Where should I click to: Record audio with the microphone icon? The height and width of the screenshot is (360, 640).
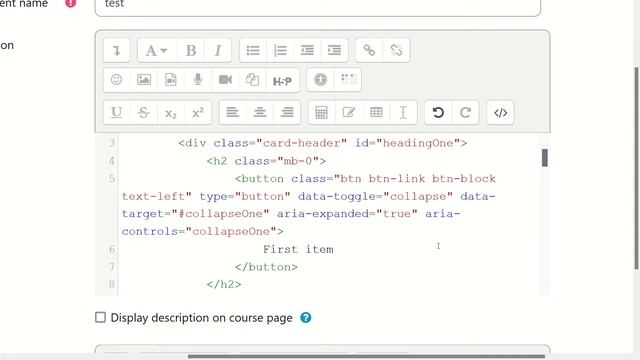198,80
